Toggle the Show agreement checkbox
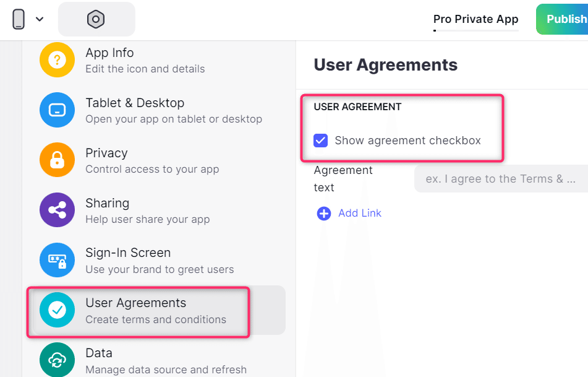This screenshot has width=588, height=377. (320, 141)
